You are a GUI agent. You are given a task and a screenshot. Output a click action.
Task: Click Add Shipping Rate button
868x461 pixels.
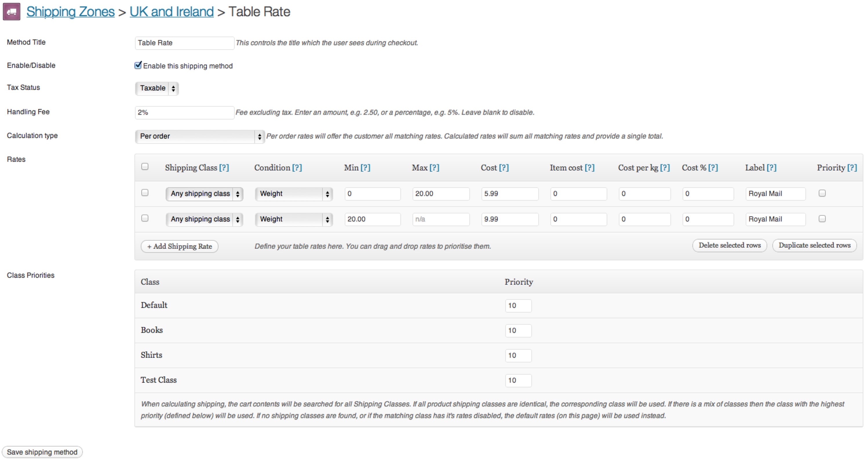(180, 246)
